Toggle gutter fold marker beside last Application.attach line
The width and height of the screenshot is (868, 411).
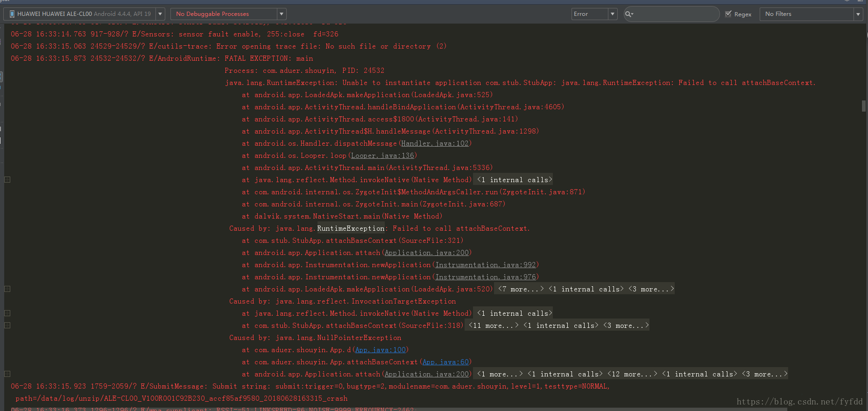point(7,374)
